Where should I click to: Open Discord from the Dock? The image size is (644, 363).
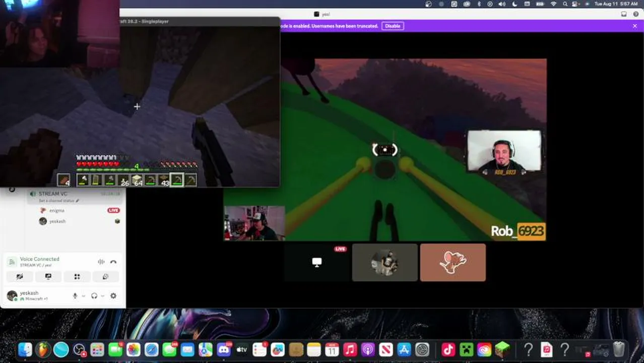click(x=224, y=349)
